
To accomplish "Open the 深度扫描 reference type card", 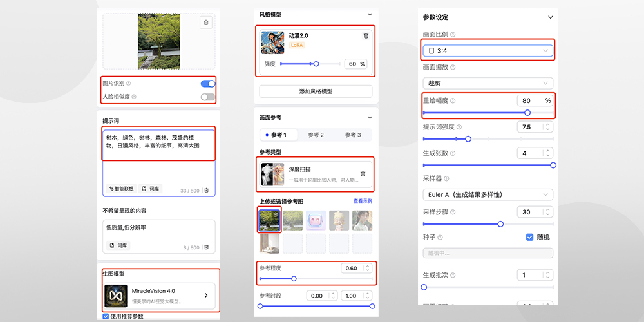I will [x=316, y=175].
